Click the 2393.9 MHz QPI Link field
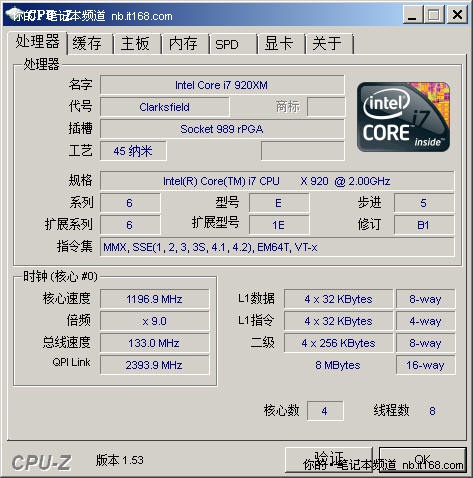 coord(155,365)
